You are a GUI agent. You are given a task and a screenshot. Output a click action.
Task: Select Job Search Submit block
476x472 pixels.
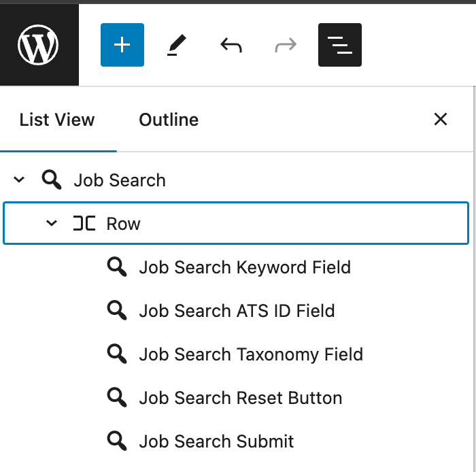(x=216, y=441)
